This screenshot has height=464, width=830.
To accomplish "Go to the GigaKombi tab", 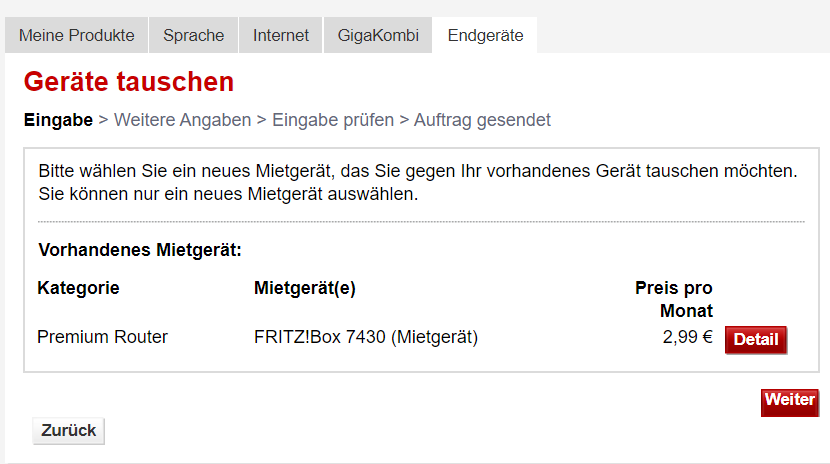I will click(377, 36).
